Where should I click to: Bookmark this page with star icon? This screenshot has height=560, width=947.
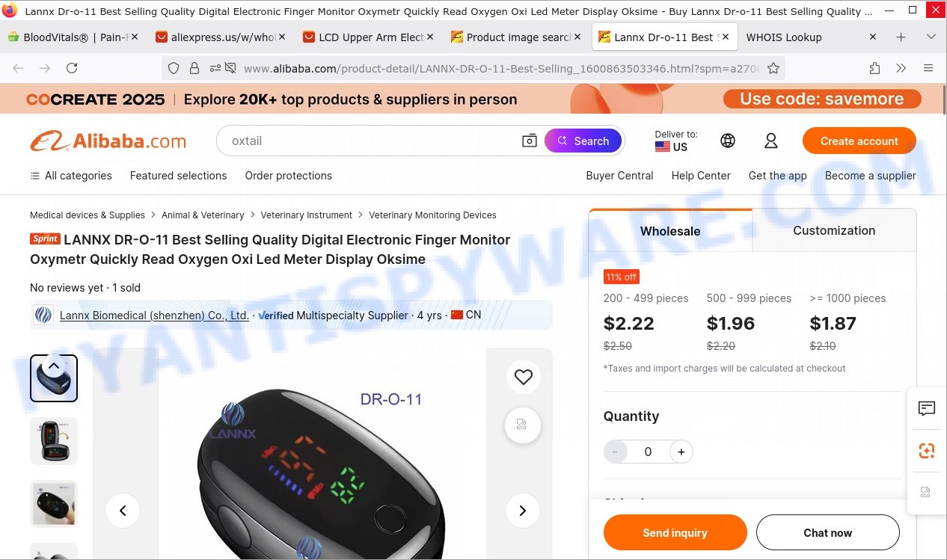pos(773,68)
